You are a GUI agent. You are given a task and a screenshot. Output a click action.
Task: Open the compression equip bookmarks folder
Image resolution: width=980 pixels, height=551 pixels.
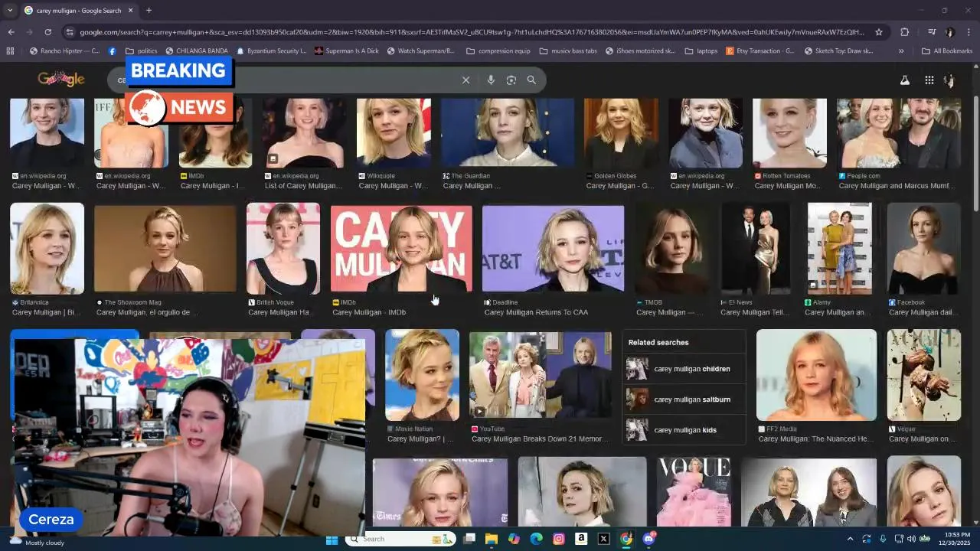(497, 51)
